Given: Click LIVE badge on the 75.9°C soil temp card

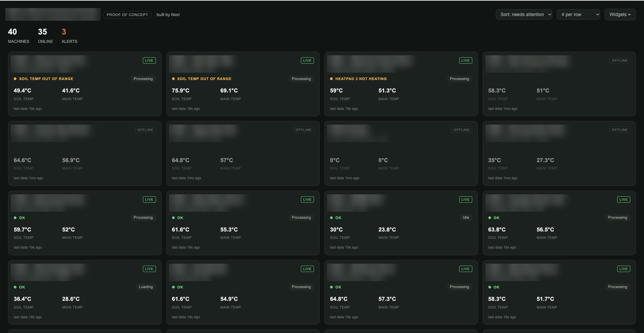Looking at the screenshot, I should 307,61.
